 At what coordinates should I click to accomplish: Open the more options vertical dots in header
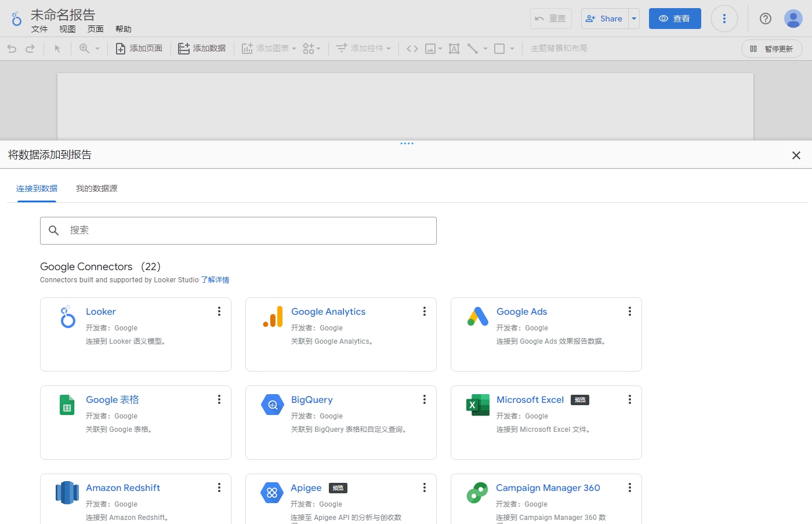(724, 19)
